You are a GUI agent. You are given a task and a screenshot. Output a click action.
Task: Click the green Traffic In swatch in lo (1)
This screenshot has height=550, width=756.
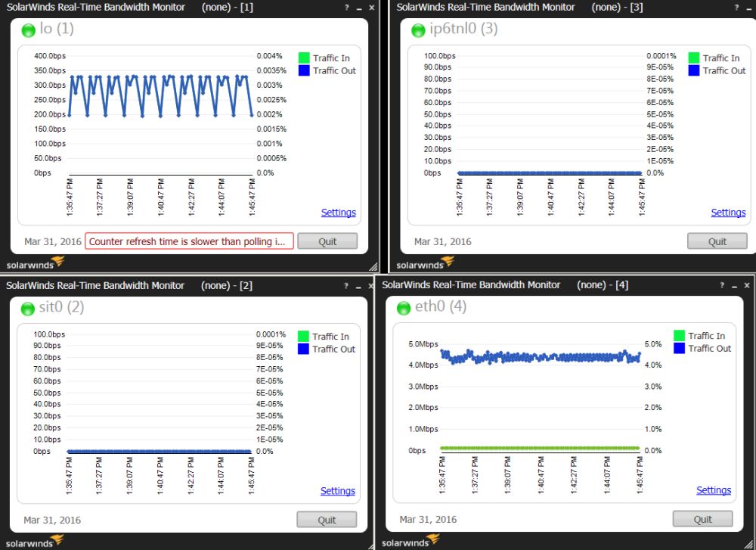304,58
